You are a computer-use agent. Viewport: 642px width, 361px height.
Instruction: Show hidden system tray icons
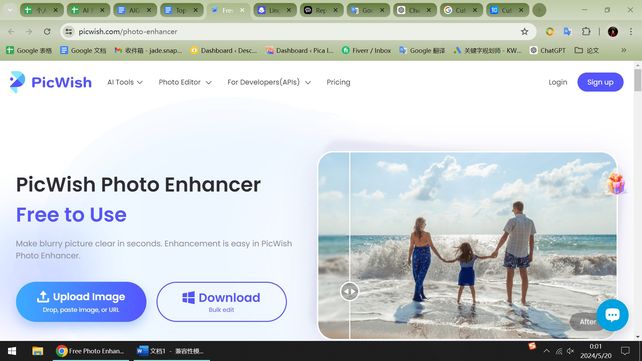pos(547,351)
